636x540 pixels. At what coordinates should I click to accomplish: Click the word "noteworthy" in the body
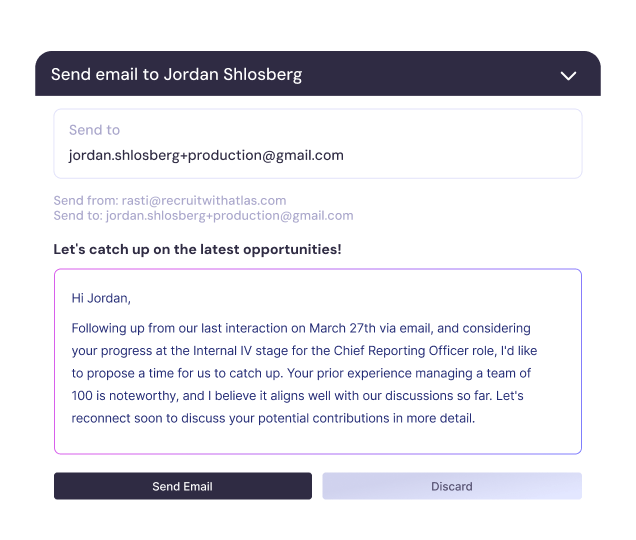(140, 396)
